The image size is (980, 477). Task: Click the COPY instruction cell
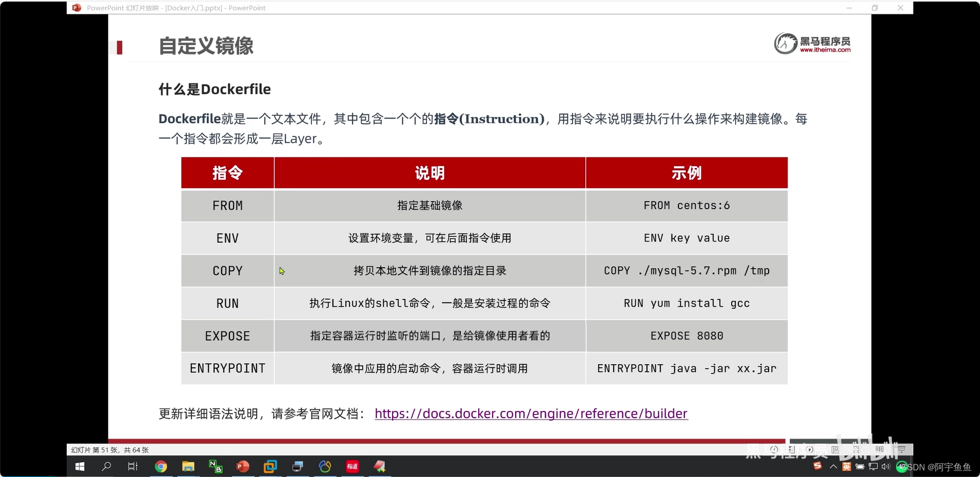click(x=227, y=271)
